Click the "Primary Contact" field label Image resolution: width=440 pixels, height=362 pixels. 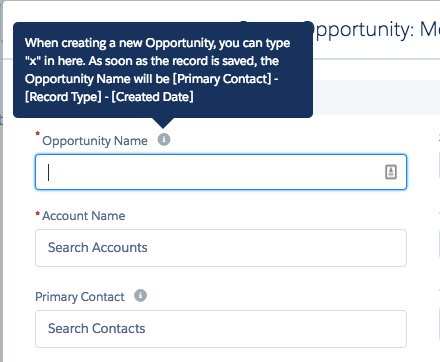pos(80,297)
